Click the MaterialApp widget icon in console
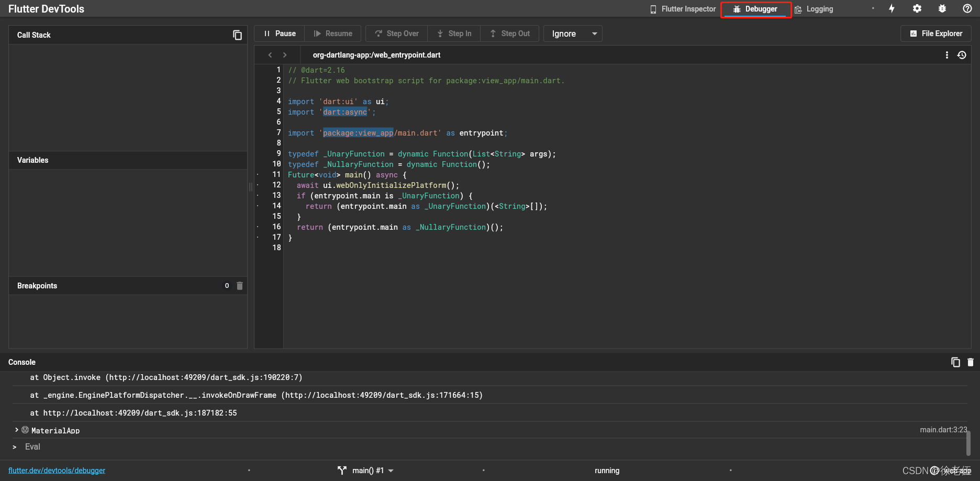 pyautogui.click(x=25, y=430)
